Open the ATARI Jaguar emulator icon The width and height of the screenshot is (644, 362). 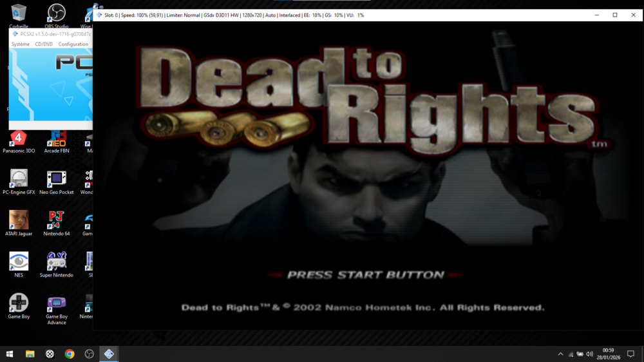pyautogui.click(x=19, y=220)
